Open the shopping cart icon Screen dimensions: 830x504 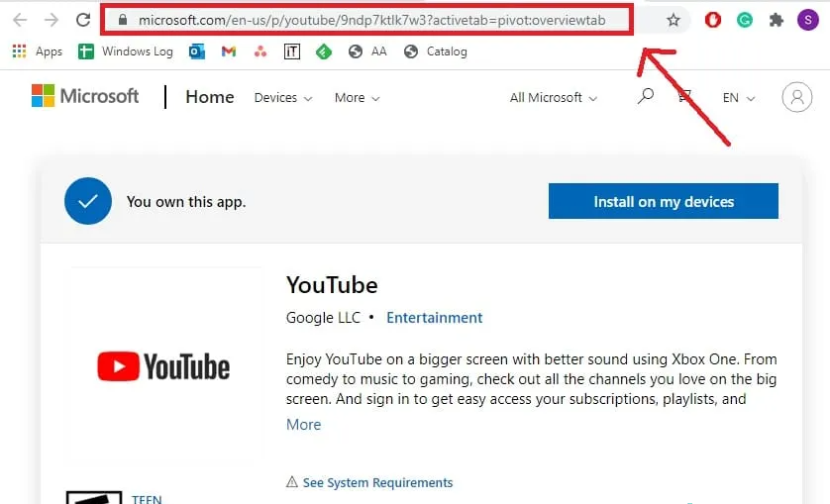pos(684,97)
